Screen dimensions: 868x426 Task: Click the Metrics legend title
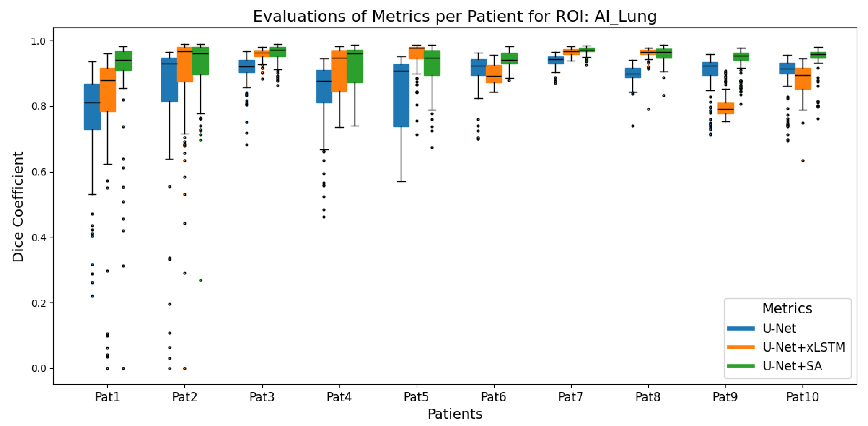point(787,309)
